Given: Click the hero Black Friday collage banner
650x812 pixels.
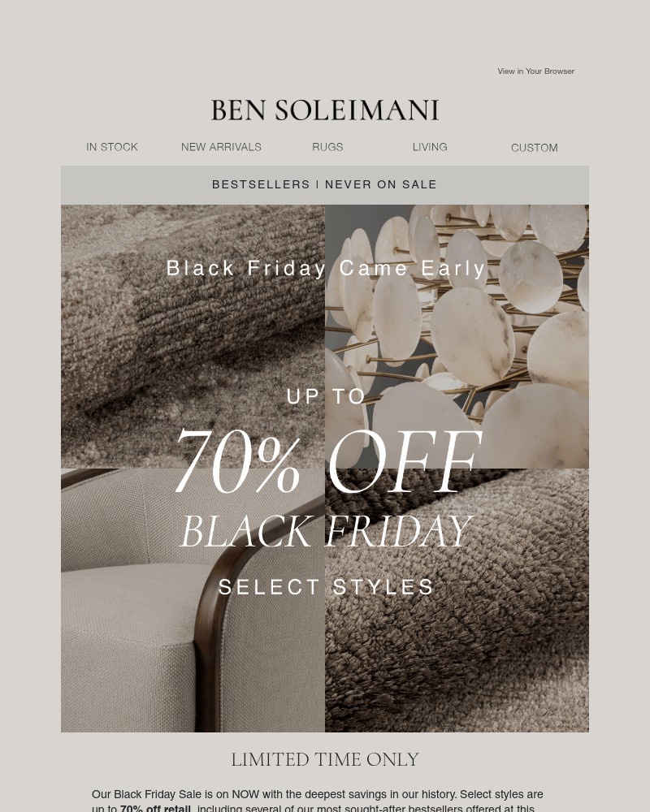Looking at the screenshot, I should point(325,467).
